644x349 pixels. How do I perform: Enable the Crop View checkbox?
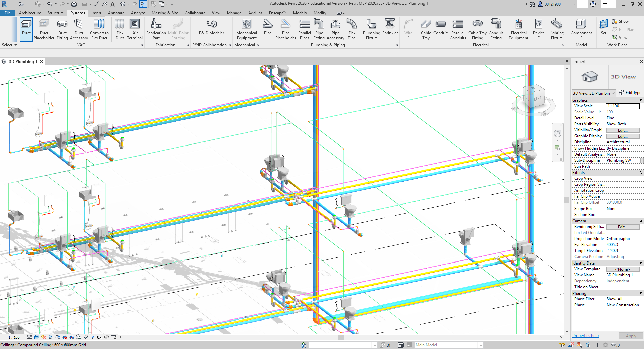609,179
